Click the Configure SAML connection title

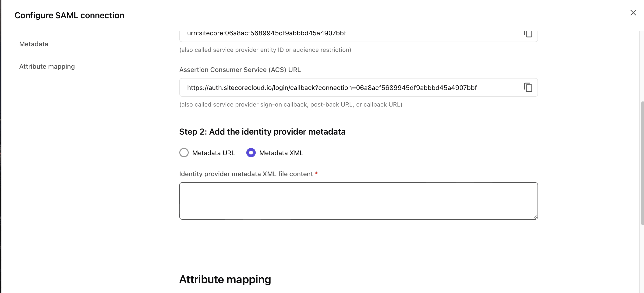tap(69, 15)
